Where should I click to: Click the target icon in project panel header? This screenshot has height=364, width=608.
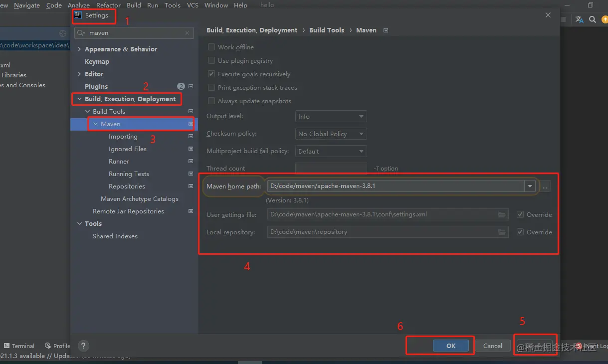point(63,33)
